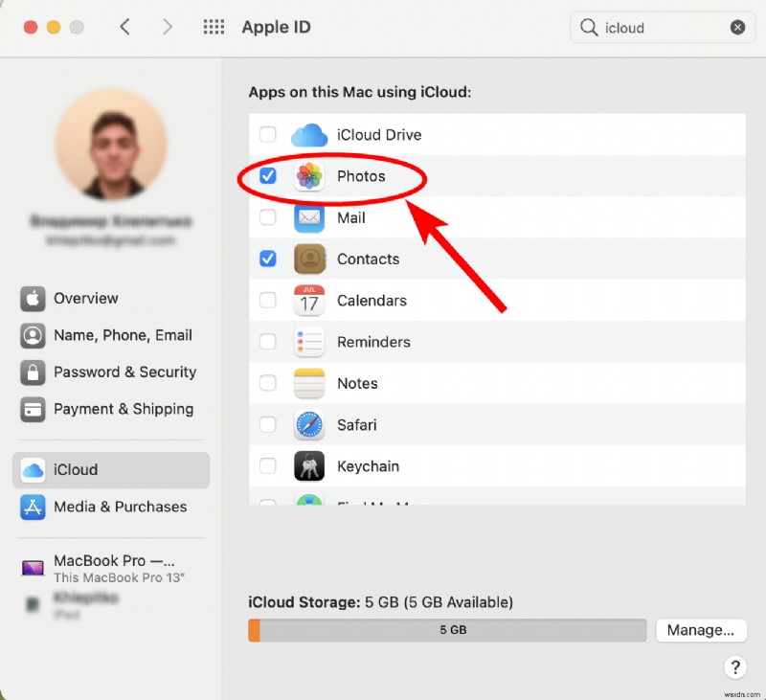766x700 pixels.
Task: Select the MacBook Pro device
Action: (111, 568)
